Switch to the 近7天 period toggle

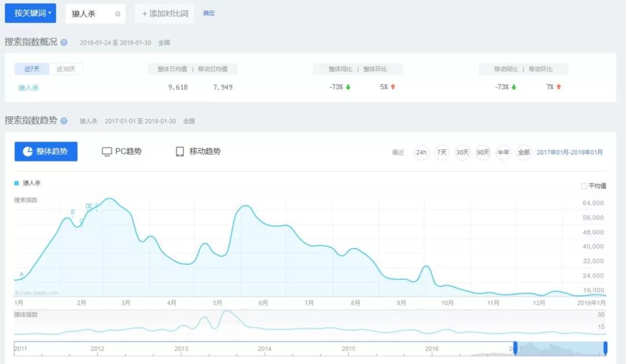[x=32, y=70]
